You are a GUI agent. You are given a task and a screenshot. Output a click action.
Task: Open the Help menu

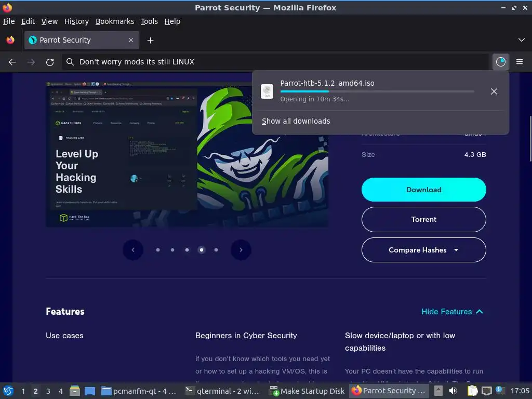[x=172, y=21]
